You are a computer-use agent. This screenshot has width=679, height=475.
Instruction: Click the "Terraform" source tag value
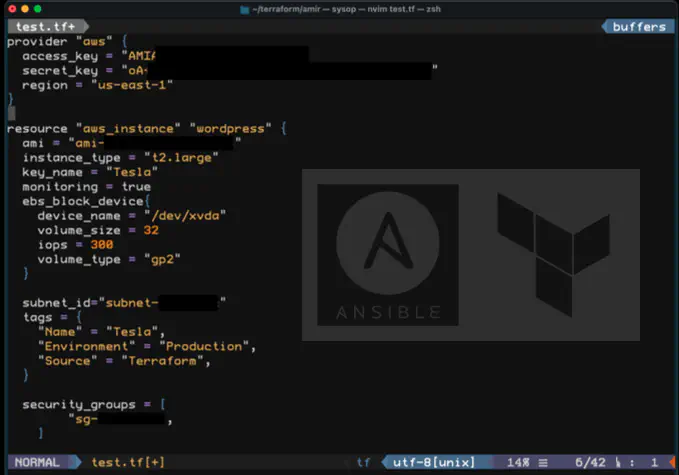162,361
